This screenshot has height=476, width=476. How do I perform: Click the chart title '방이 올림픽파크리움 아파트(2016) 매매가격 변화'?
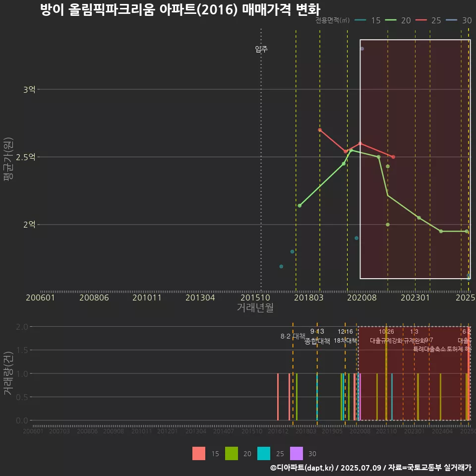click(180, 9)
